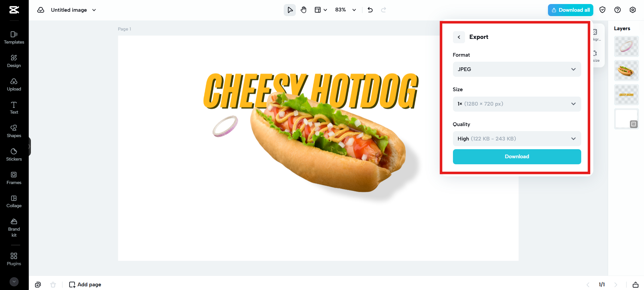Click the duplicate page icon in bottom bar

click(x=38, y=285)
